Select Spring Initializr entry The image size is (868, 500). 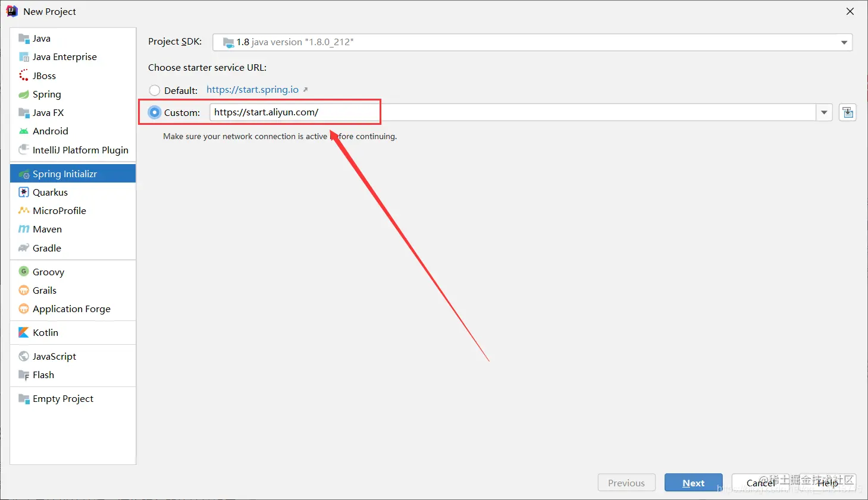(x=73, y=174)
